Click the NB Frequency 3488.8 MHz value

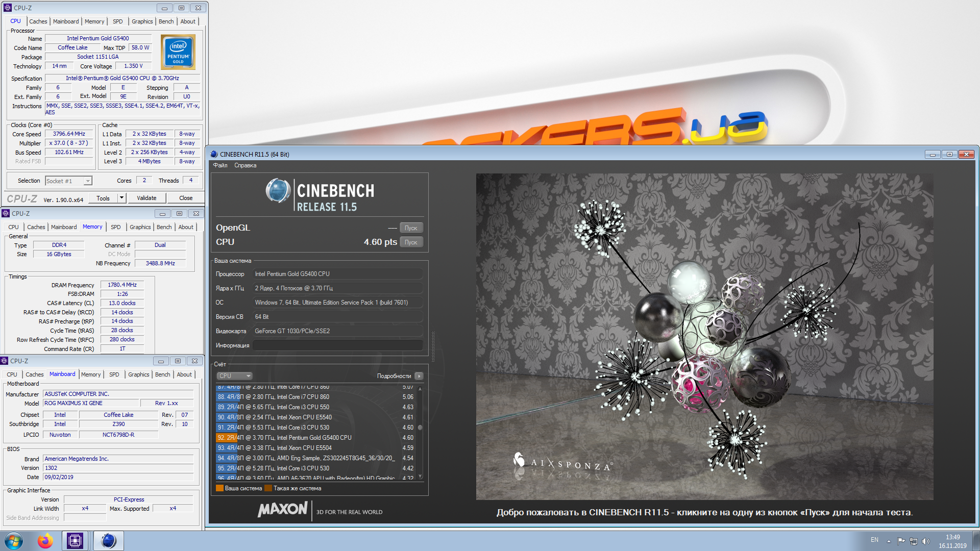[160, 263]
